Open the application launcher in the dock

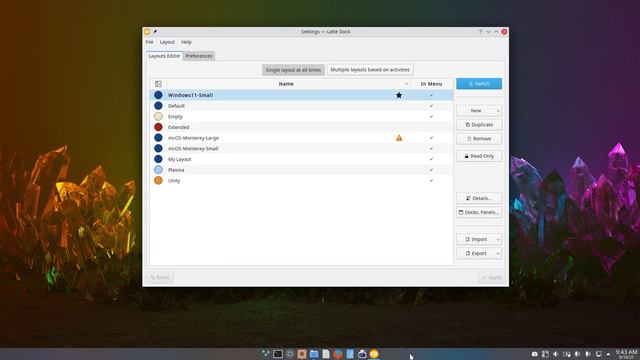(266, 353)
